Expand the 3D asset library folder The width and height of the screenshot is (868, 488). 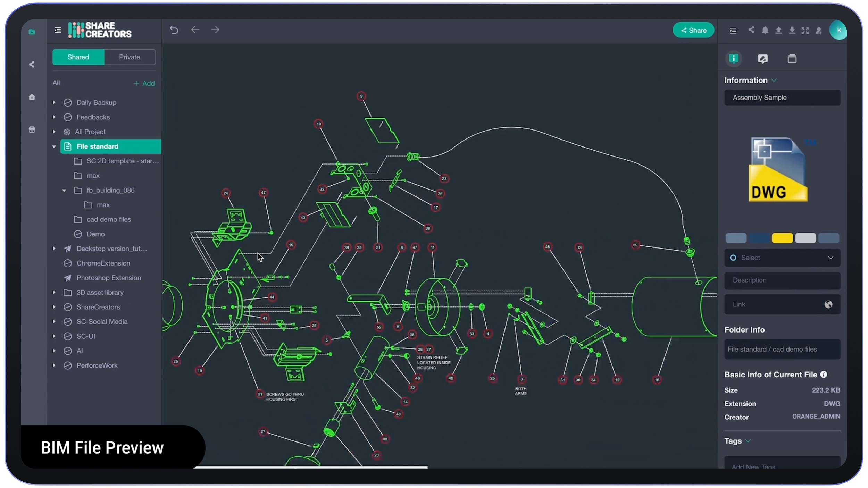[54, 293]
